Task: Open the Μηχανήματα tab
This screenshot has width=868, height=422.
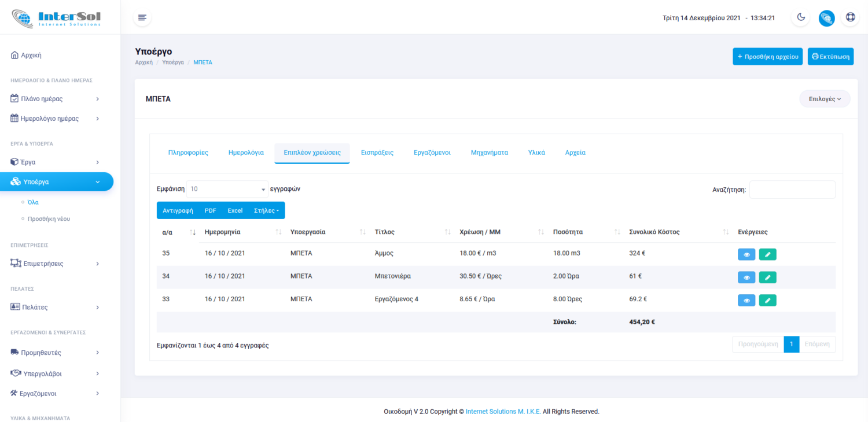Action: 489,153
